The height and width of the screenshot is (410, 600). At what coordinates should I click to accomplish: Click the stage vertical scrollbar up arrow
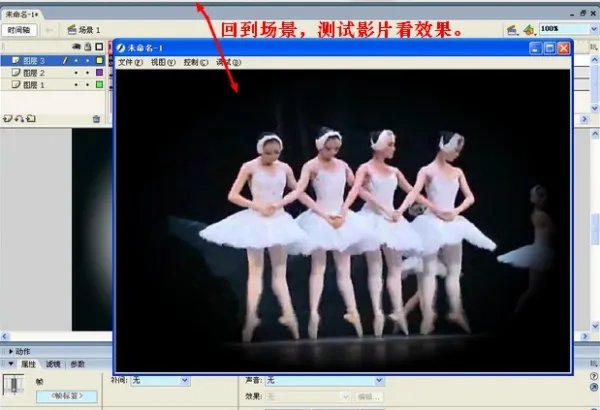[595, 134]
